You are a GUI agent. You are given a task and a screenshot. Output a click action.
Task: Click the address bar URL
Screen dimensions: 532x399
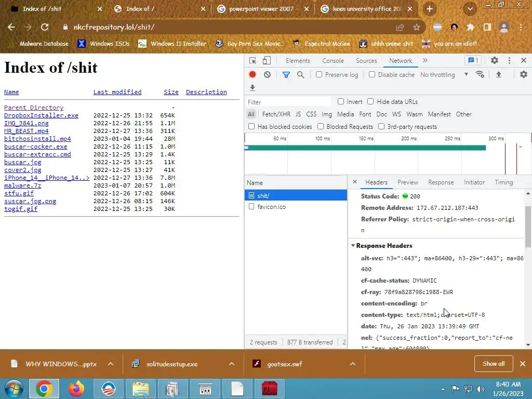coord(114,27)
